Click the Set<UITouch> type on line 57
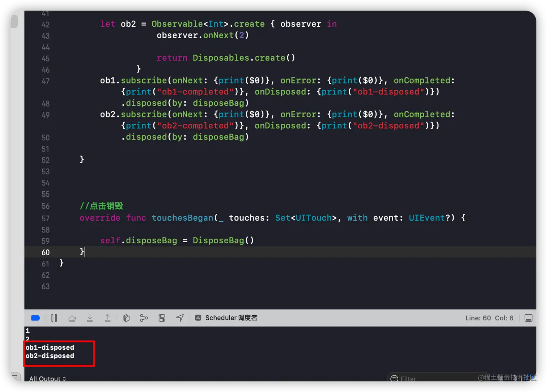This screenshot has width=547, height=392. pyautogui.click(x=306, y=218)
